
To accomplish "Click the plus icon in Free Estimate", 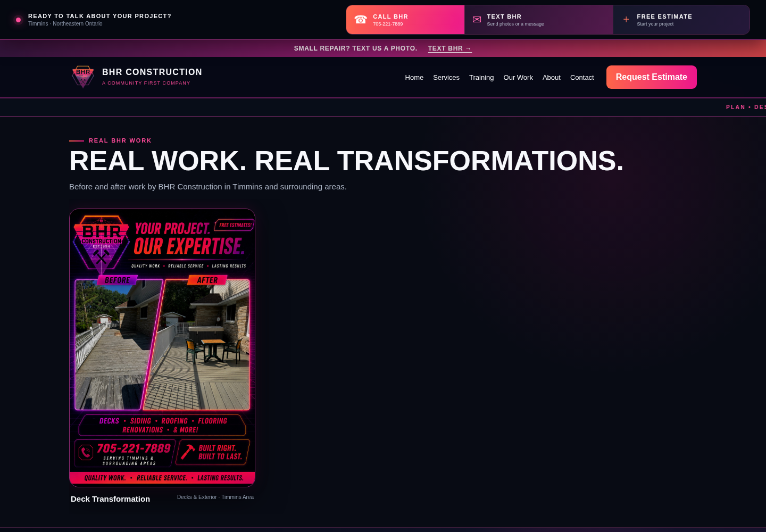I will (x=626, y=20).
